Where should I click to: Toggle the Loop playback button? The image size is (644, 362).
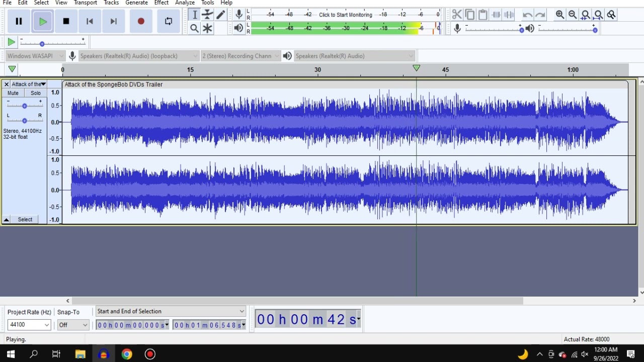[169, 21]
